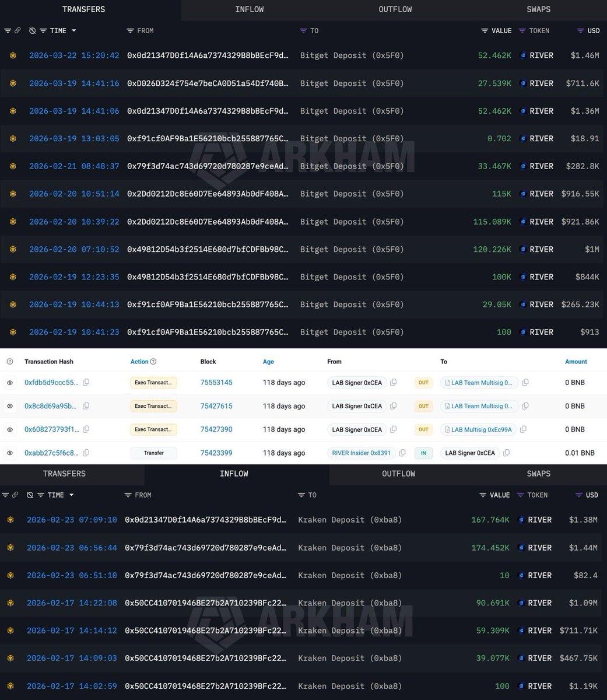The height and width of the screenshot is (700, 607).
Task: Select the RIVER token icon on the $467.75K row
Action: click(521, 658)
